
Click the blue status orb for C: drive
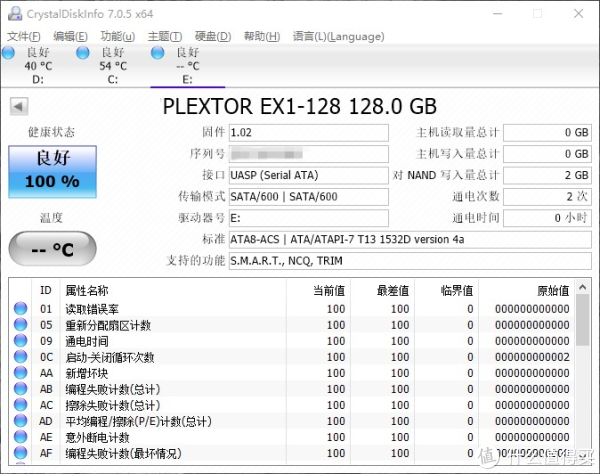tap(83, 53)
